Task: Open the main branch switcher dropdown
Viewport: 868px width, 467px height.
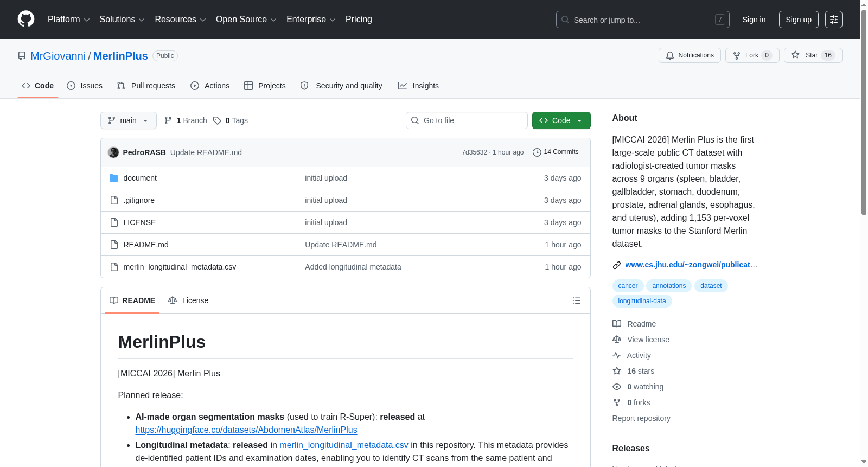Action: pyautogui.click(x=129, y=120)
